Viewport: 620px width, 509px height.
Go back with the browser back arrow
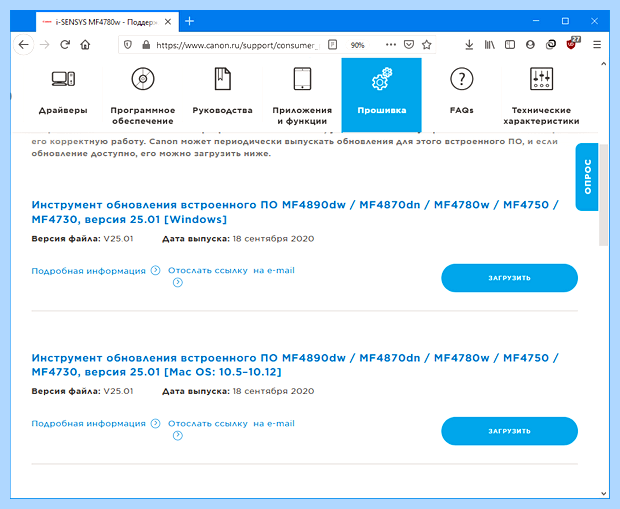pos(24,45)
